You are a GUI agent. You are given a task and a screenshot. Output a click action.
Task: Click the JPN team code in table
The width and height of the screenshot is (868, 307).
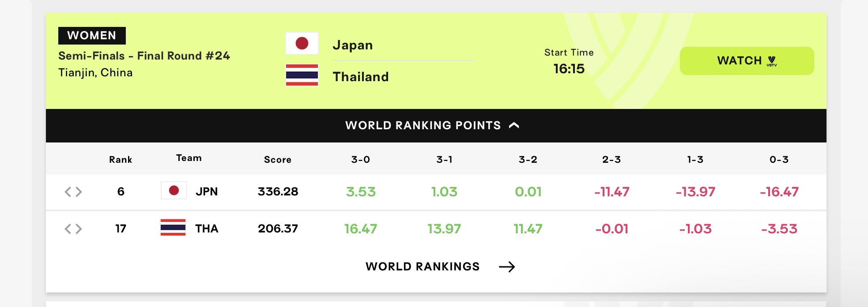point(207,191)
